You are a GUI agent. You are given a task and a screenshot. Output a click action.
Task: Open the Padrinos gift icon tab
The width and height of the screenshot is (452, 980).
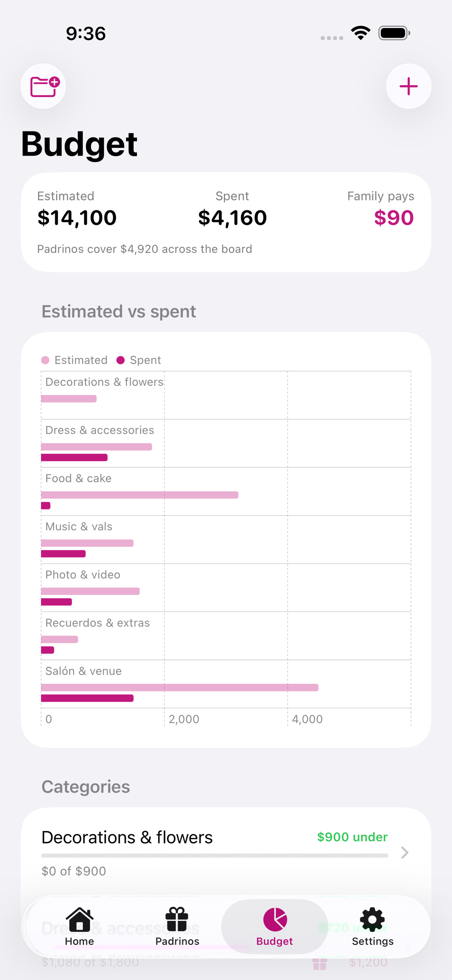(177, 919)
